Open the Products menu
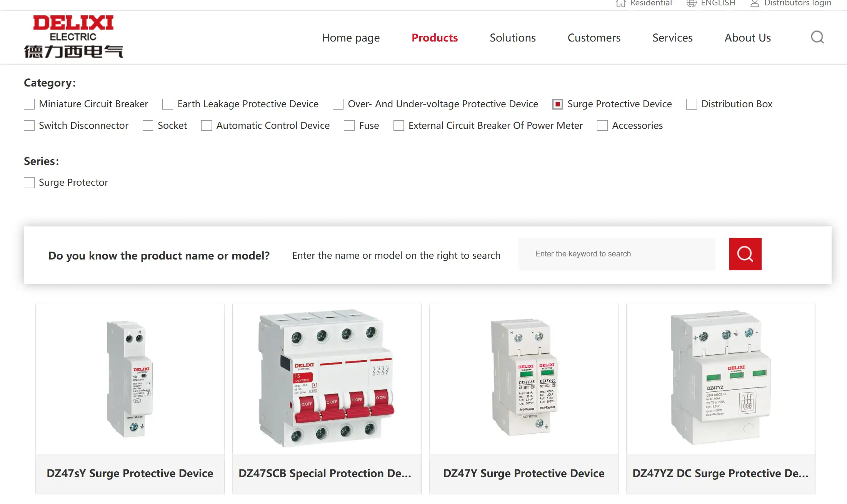The width and height of the screenshot is (847, 504). (x=435, y=38)
